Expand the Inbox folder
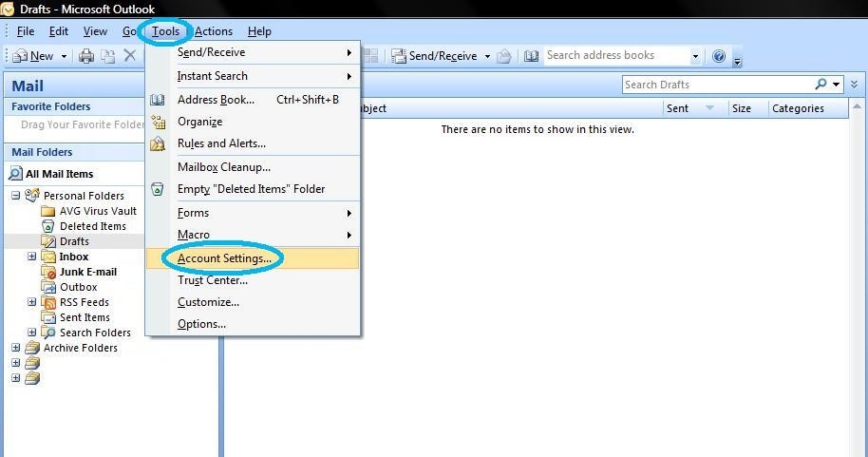Viewport: 868px width, 457px height. pyautogui.click(x=31, y=256)
